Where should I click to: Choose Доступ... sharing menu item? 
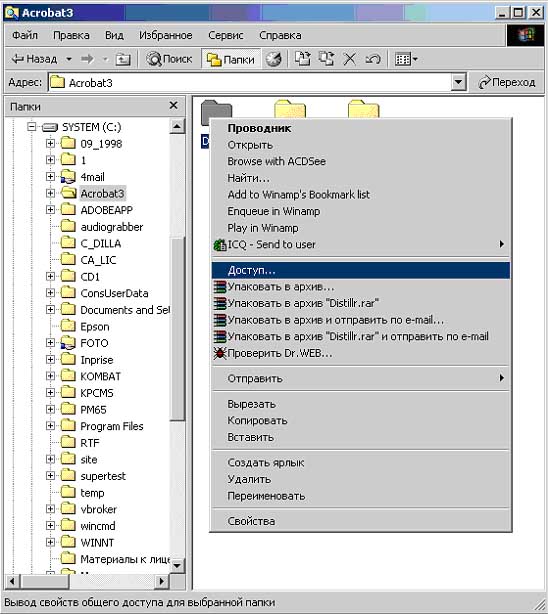click(360, 270)
